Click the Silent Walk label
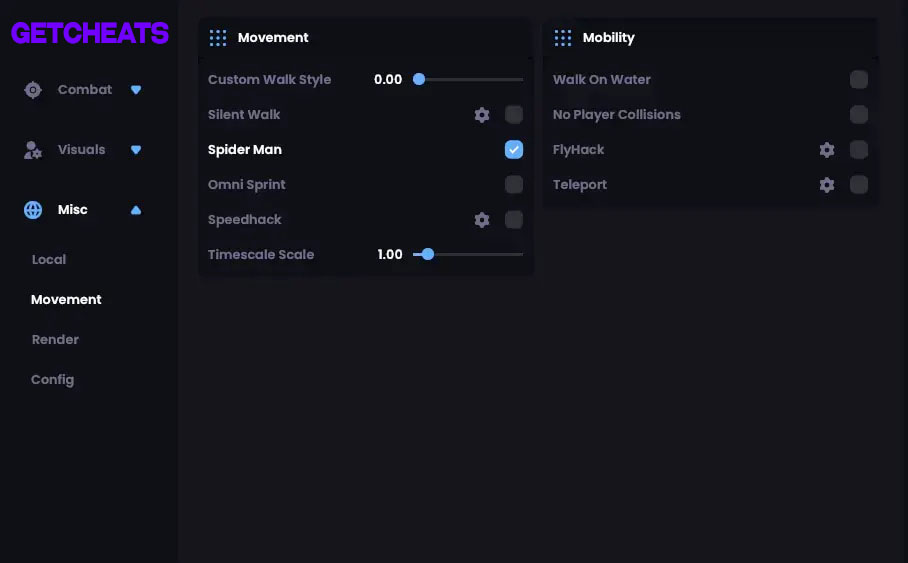 (x=244, y=115)
